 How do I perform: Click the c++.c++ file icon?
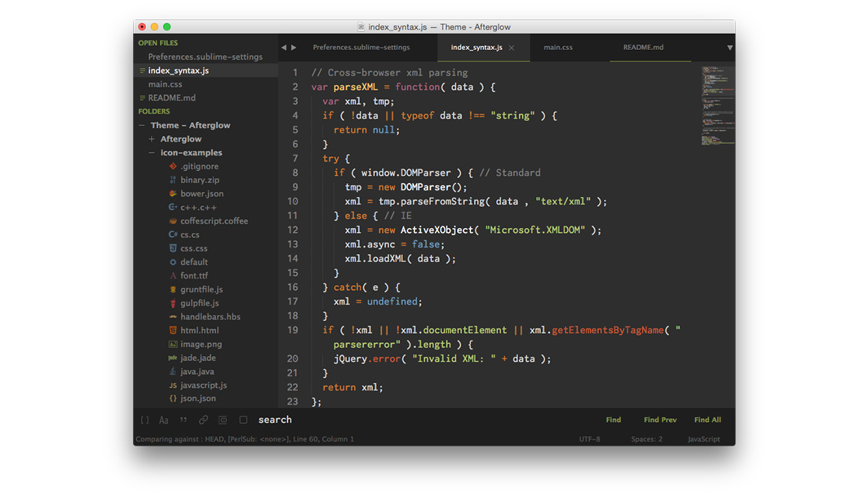[173, 208]
